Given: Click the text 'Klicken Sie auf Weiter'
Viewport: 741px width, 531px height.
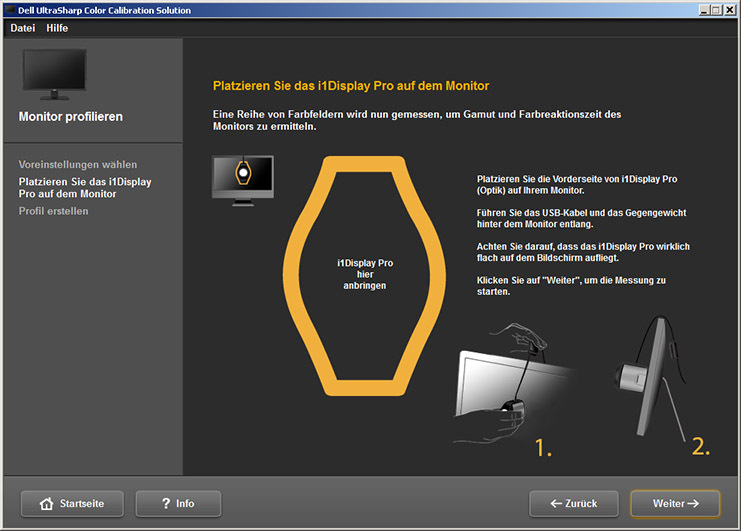Looking at the screenshot, I should pyautogui.click(x=571, y=286).
